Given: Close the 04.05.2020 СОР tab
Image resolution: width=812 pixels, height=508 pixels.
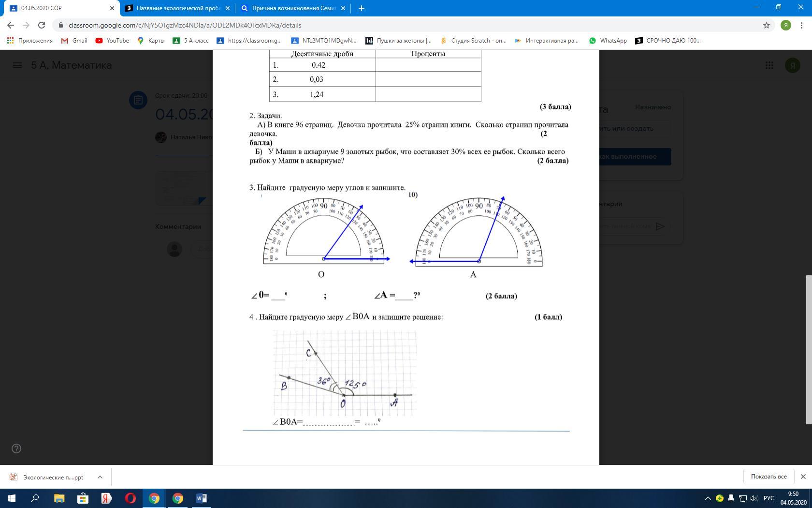Looking at the screenshot, I should pos(112,8).
